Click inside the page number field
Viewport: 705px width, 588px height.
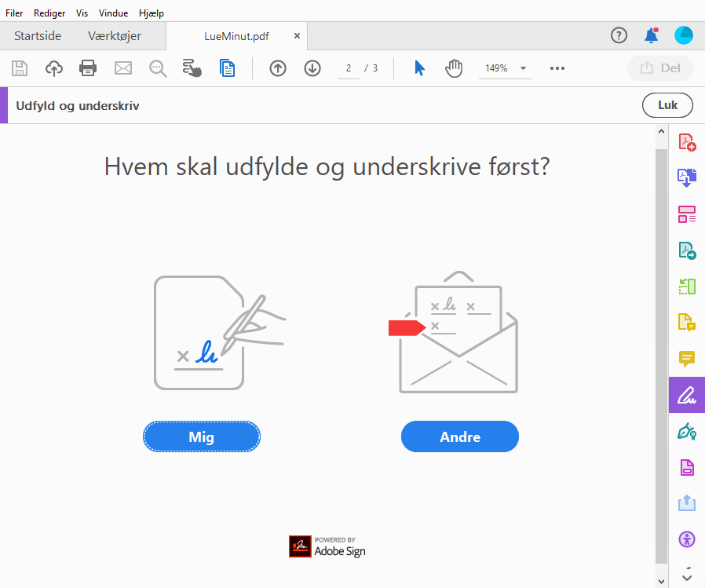pos(348,68)
